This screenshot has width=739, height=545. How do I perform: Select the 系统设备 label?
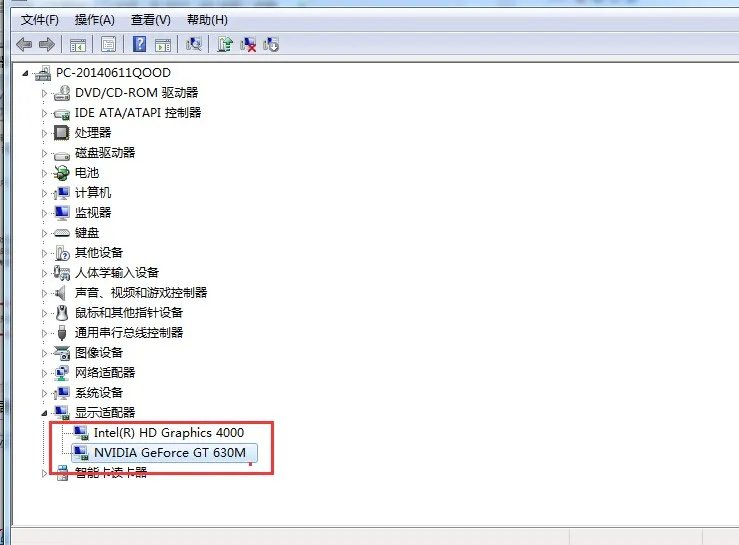click(99, 393)
